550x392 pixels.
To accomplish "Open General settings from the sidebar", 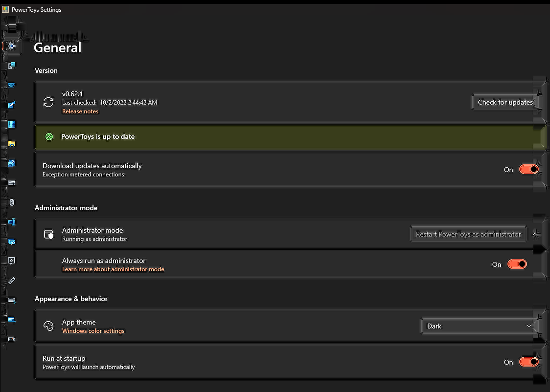I will pos(11,46).
